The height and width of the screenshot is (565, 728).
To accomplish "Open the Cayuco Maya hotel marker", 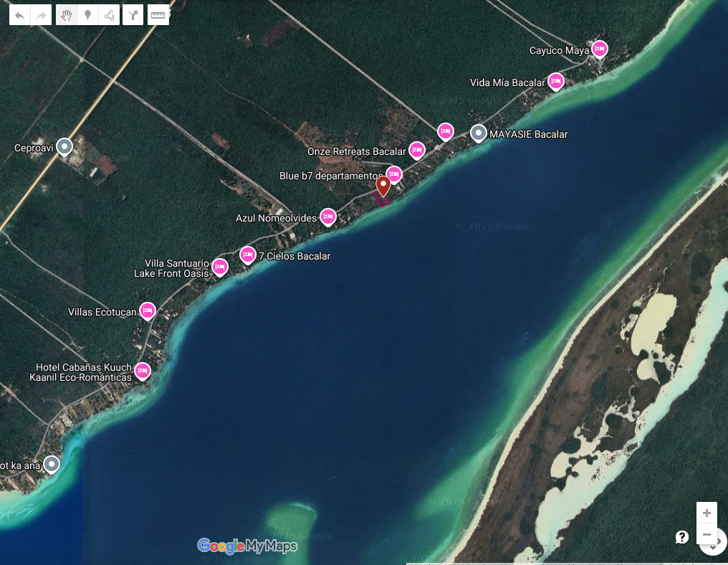I will 600,49.
